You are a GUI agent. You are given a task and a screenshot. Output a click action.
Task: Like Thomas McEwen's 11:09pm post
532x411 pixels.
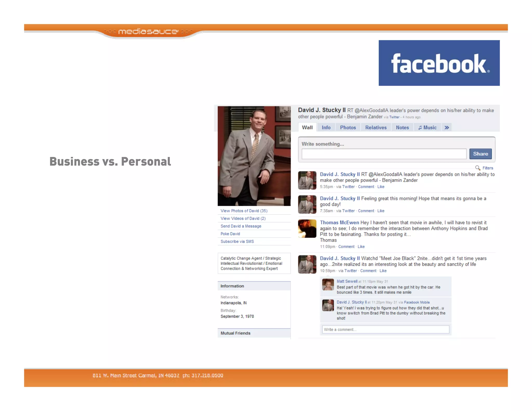(361, 247)
